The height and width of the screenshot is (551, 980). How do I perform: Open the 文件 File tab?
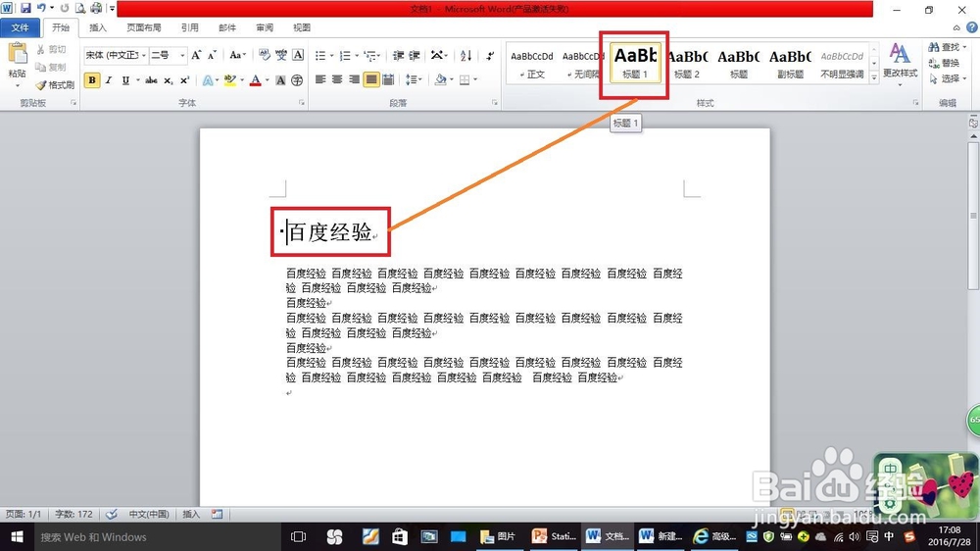(x=20, y=27)
